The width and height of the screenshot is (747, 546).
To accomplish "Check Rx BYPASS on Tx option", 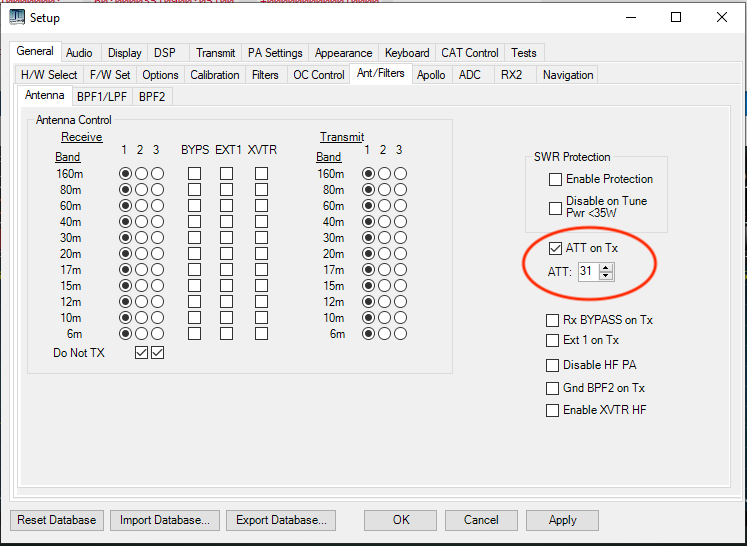I will pos(553,320).
